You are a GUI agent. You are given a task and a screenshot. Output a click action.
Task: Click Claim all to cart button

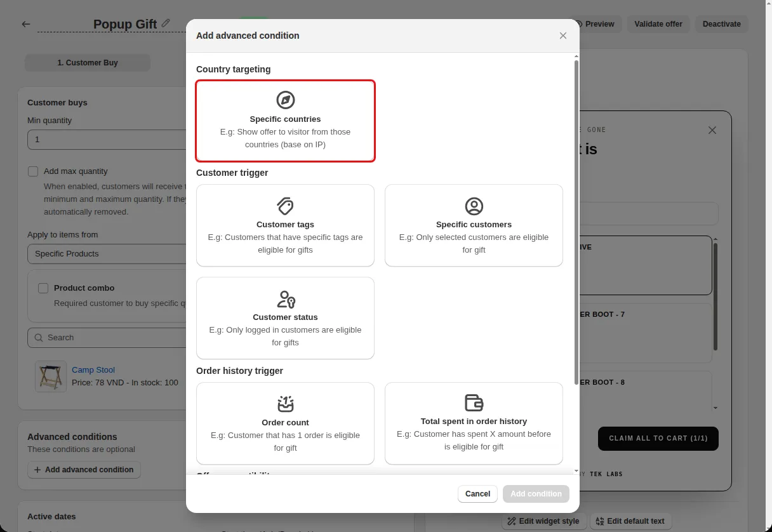tap(658, 439)
